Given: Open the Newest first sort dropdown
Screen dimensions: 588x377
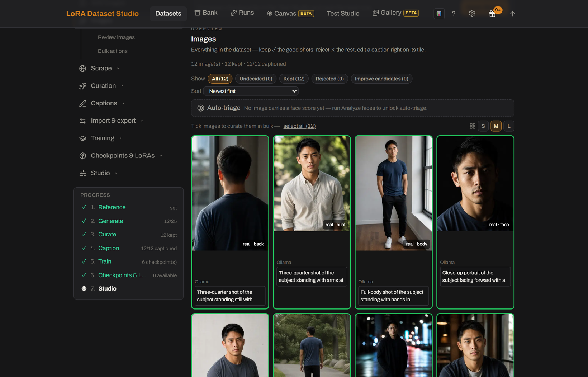Looking at the screenshot, I should pos(251,91).
